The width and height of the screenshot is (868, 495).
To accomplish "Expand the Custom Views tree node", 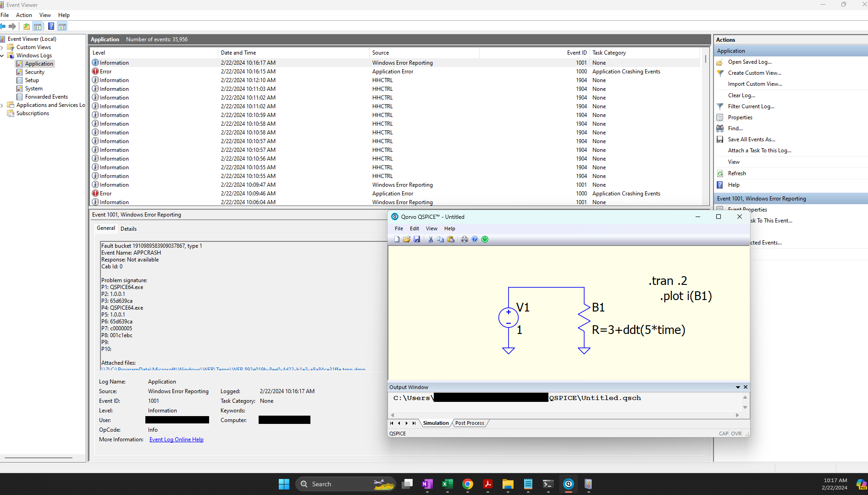I will 2,47.
